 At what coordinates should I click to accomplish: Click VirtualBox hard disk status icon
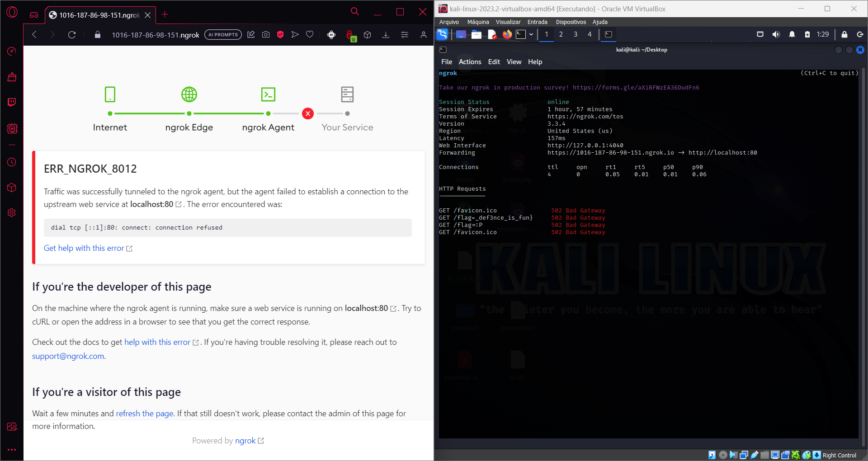click(712, 455)
